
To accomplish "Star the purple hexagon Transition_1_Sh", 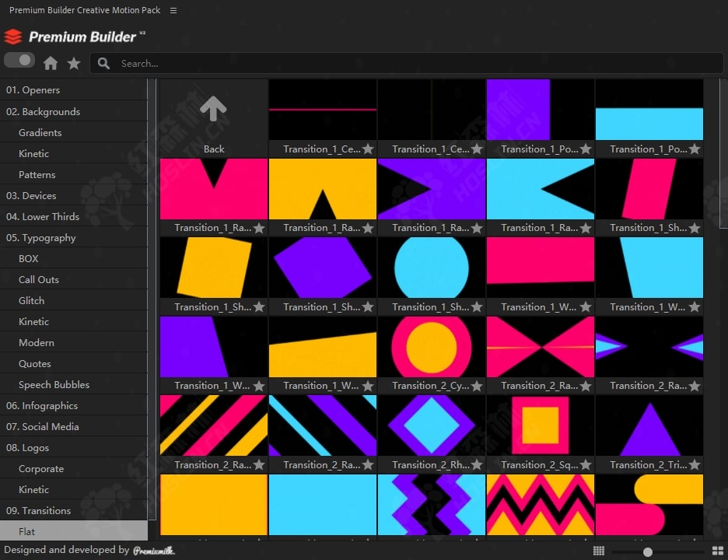I will pos(368,307).
